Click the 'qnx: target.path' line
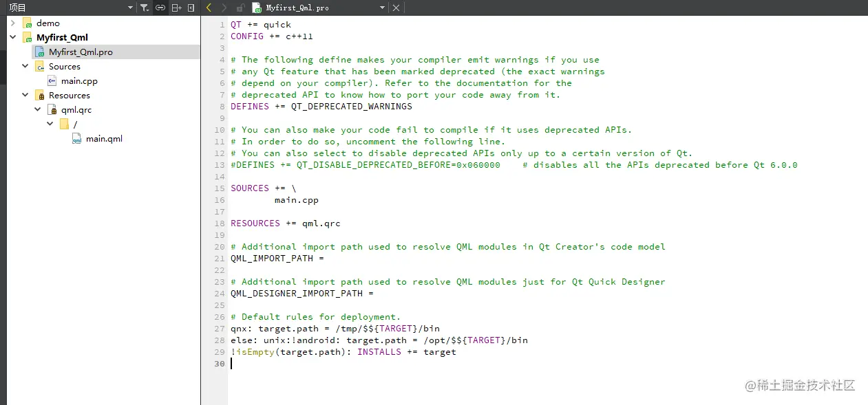This screenshot has height=405, width=868. pyautogui.click(x=335, y=328)
